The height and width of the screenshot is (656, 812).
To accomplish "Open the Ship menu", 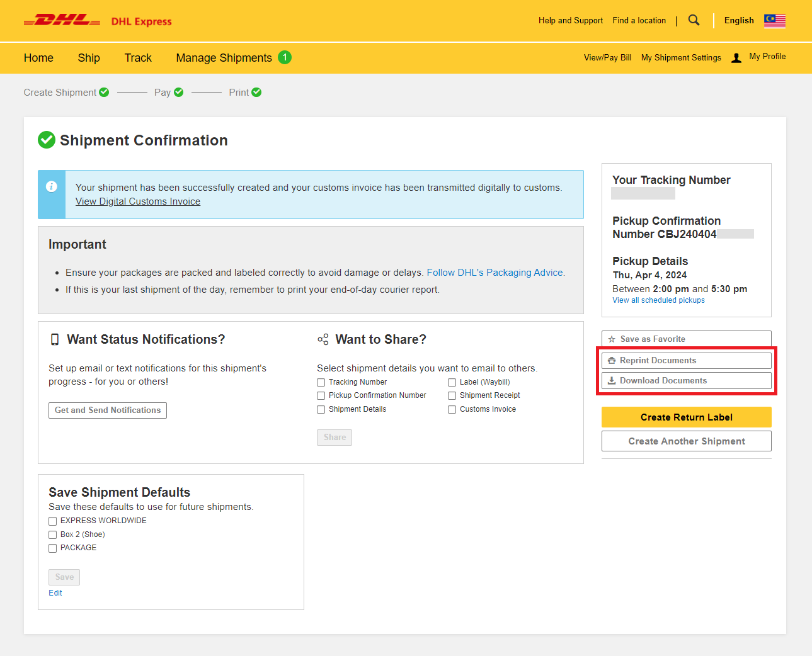I will pyautogui.click(x=89, y=58).
